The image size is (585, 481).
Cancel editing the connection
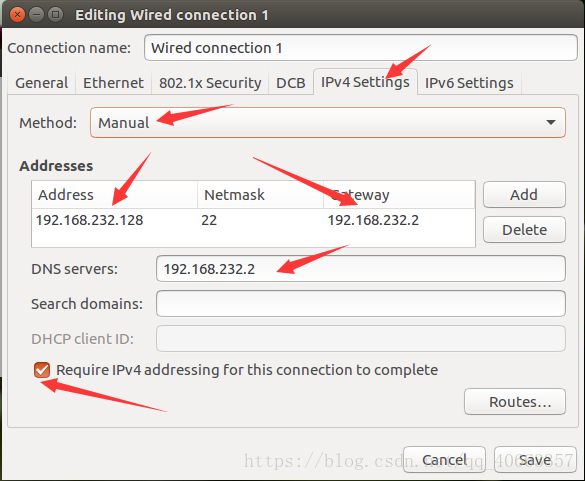pos(444,460)
